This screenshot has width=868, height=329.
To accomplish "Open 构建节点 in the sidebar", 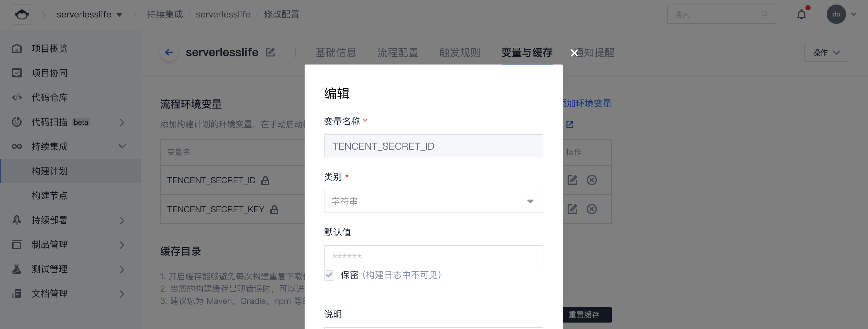I will (50, 196).
